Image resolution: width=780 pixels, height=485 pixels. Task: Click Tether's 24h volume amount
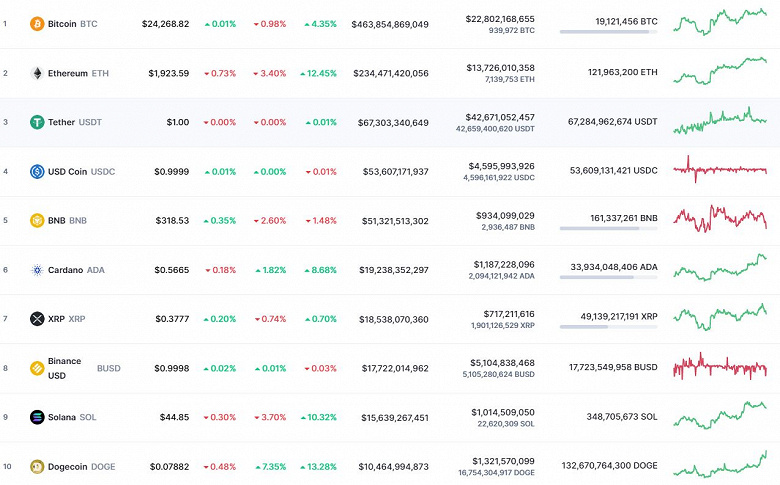[x=500, y=117]
